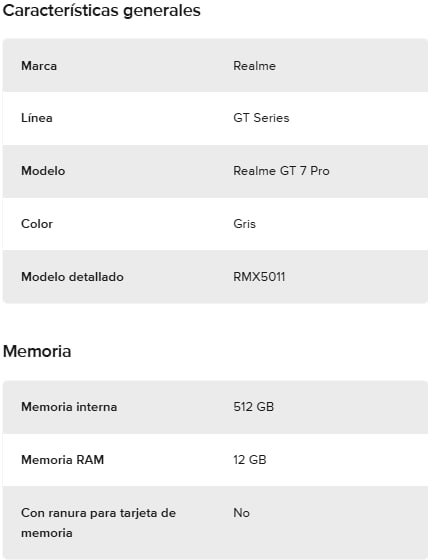Click the 'Marca' label
Image resolution: width=428 pixels, height=560 pixels.
[39, 66]
